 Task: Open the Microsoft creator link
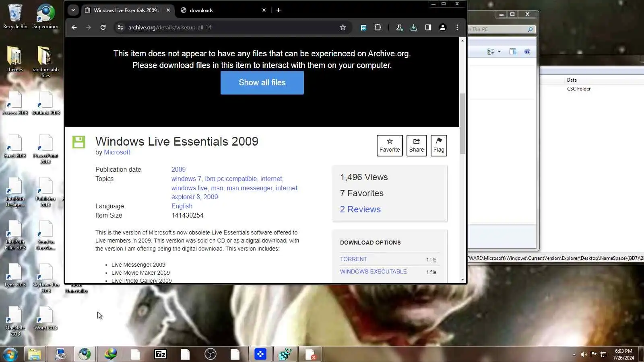click(x=117, y=152)
